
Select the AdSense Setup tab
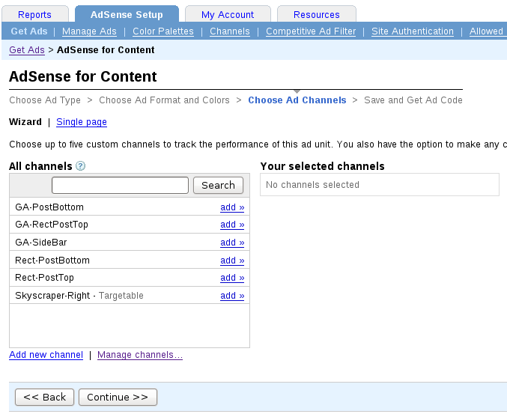[x=127, y=14]
